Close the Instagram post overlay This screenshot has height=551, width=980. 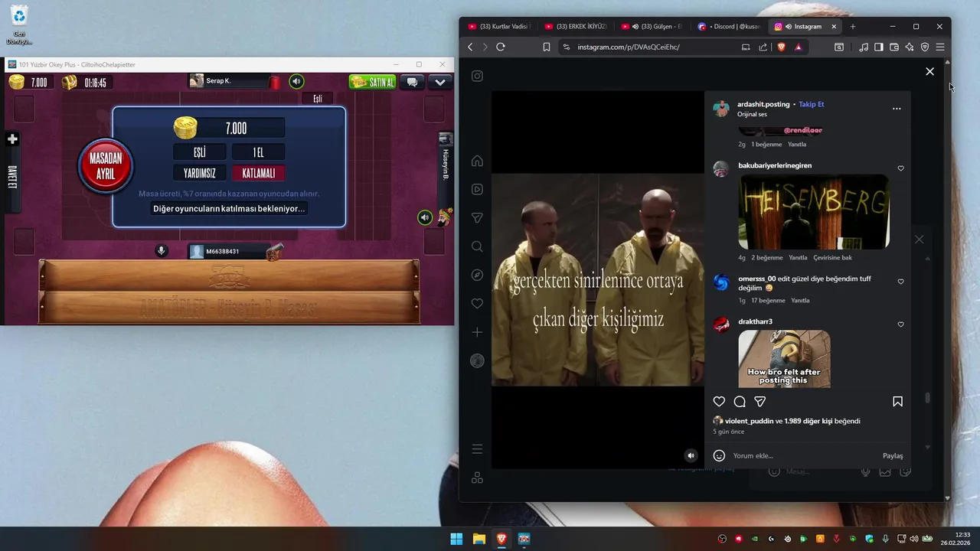tap(929, 71)
